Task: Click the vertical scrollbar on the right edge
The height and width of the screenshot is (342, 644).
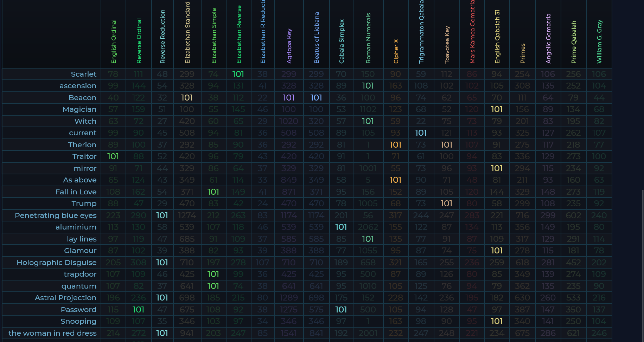Action: [643, 264]
